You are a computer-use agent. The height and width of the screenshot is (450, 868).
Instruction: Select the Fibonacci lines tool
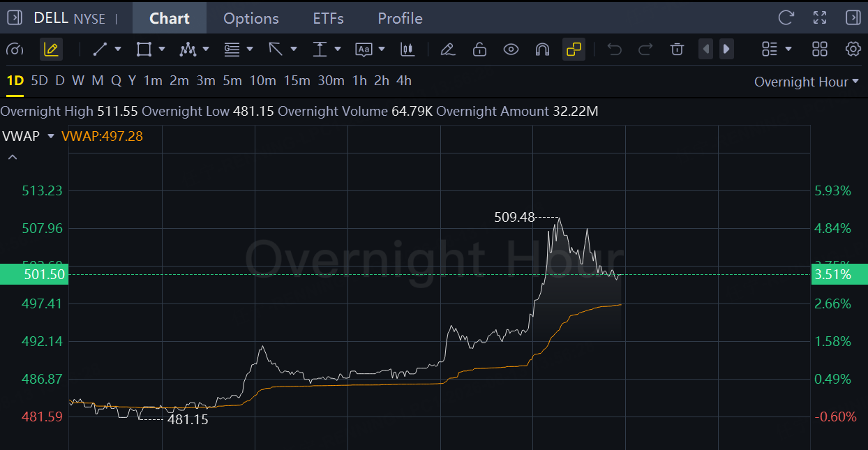click(232, 50)
